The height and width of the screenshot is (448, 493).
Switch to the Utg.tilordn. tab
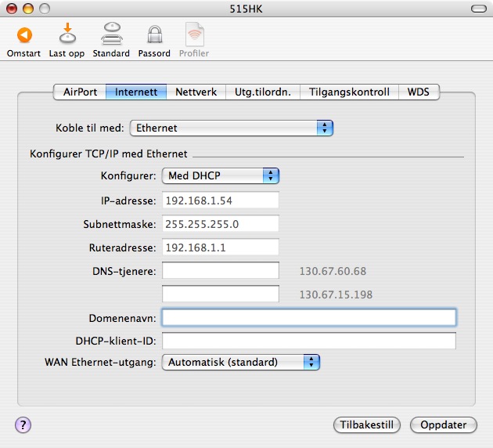[263, 92]
